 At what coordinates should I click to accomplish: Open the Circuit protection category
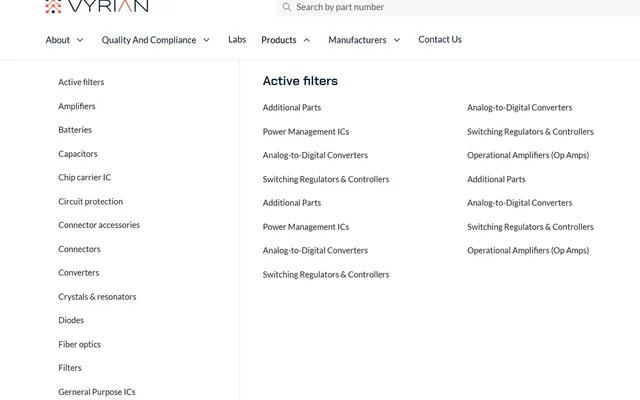click(91, 202)
